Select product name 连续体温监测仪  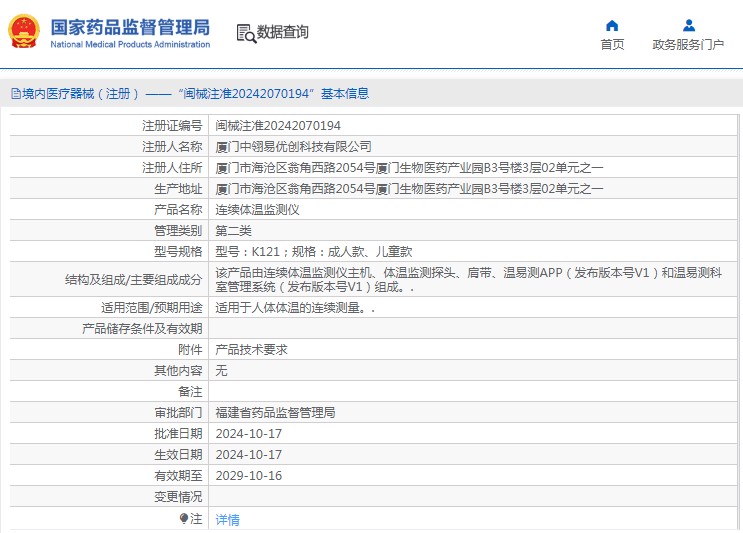(257, 209)
